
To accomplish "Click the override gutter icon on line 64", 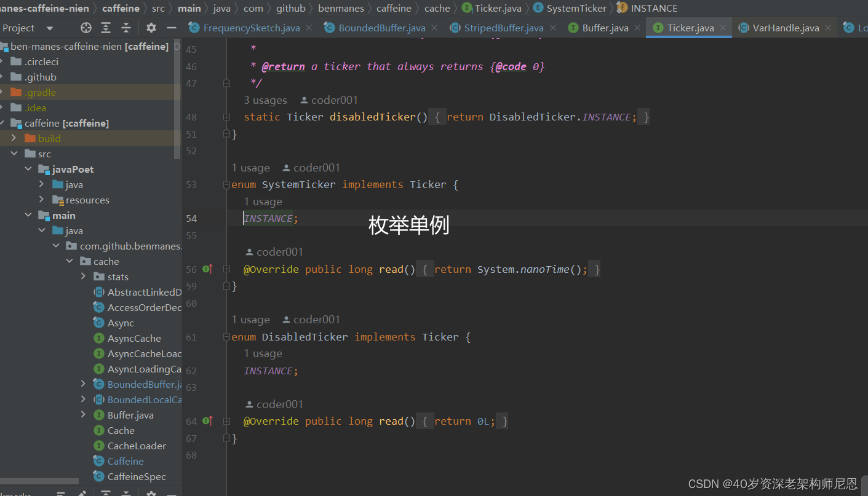I will click(x=208, y=420).
